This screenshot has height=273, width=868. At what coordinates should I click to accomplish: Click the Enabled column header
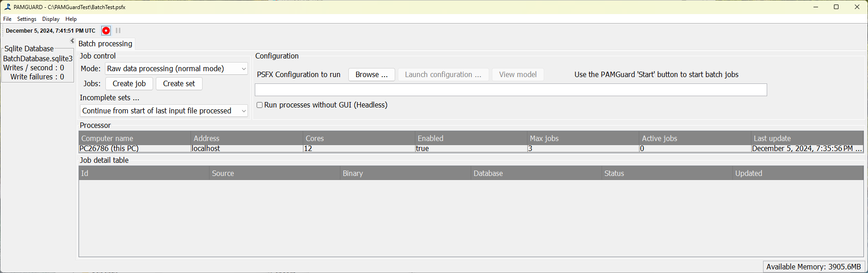pos(471,138)
